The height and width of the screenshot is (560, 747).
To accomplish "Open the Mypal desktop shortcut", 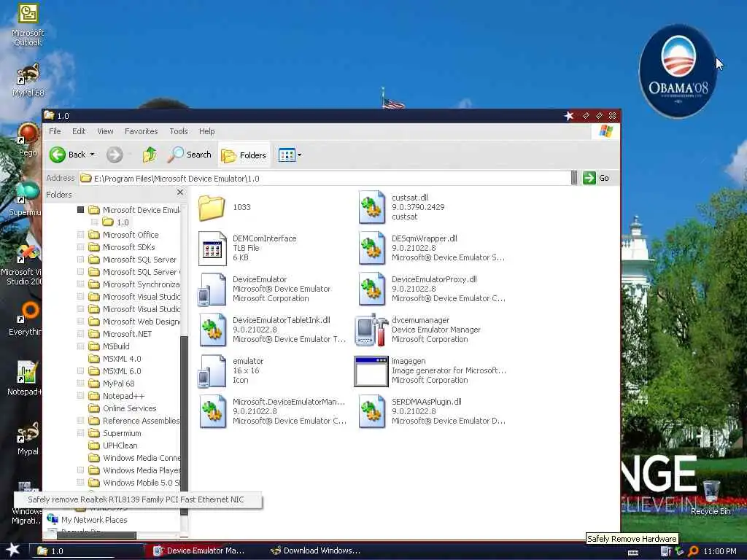I will click(28, 438).
